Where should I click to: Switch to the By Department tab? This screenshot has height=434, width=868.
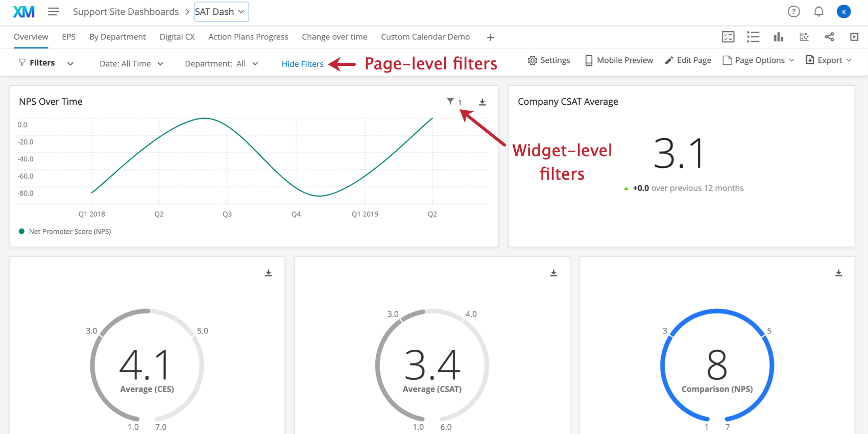point(117,37)
